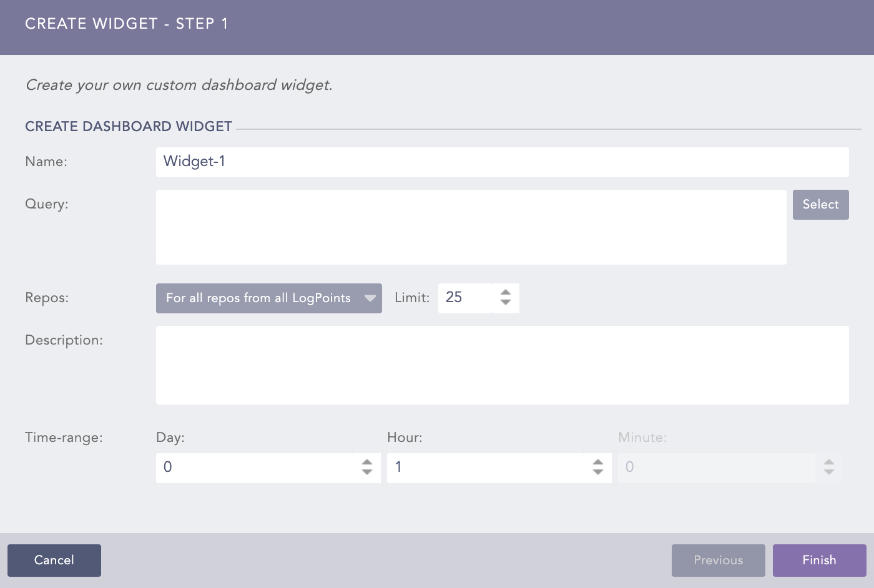874x588 pixels.
Task: Click the Hour value field showing 1
Action: click(x=487, y=468)
